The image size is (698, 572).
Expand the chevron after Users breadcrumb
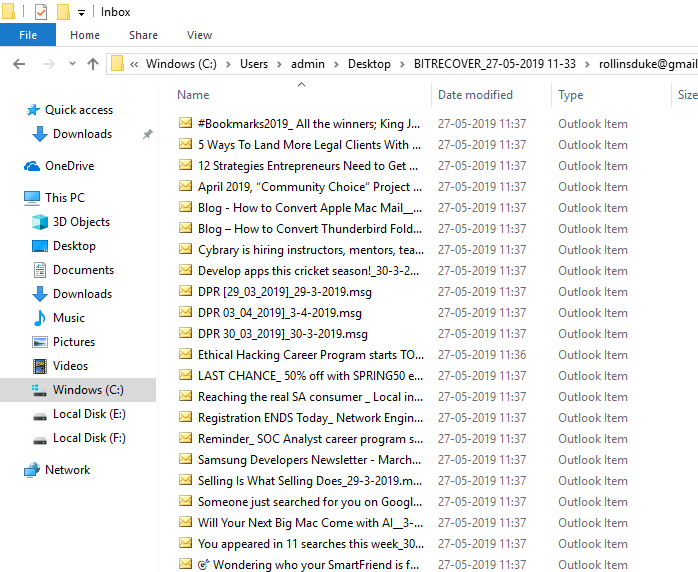(279, 65)
